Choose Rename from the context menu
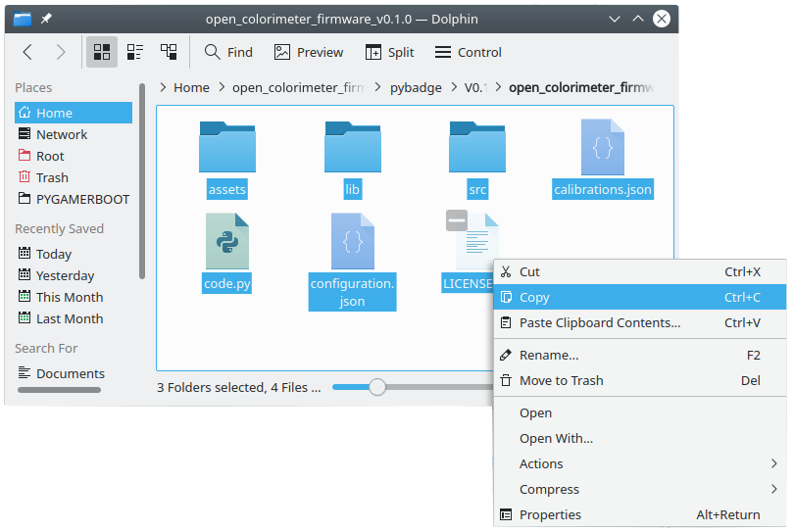 [x=640, y=355]
